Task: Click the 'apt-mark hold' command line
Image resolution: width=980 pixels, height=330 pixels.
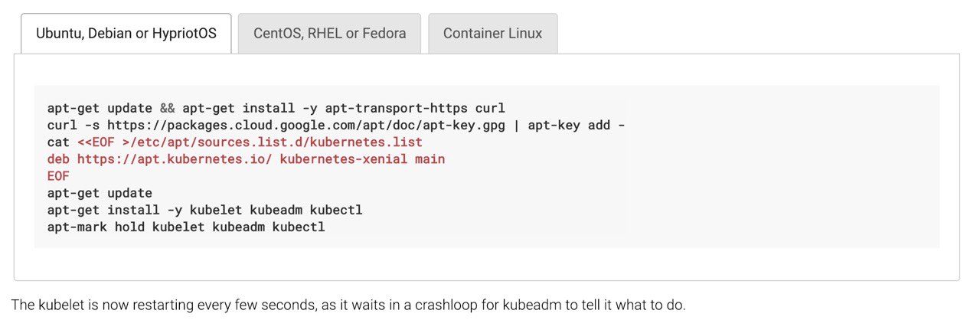Action: pyautogui.click(x=186, y=227)
